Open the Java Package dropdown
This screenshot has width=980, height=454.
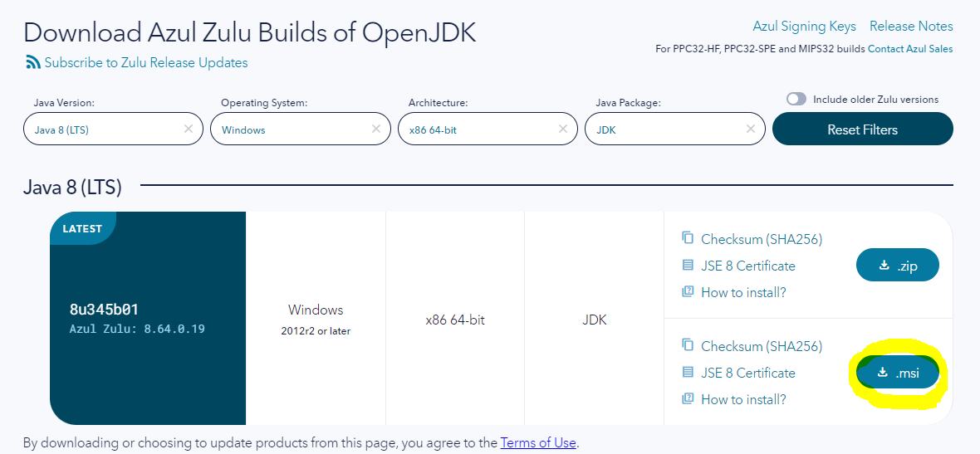click(675, 129)
